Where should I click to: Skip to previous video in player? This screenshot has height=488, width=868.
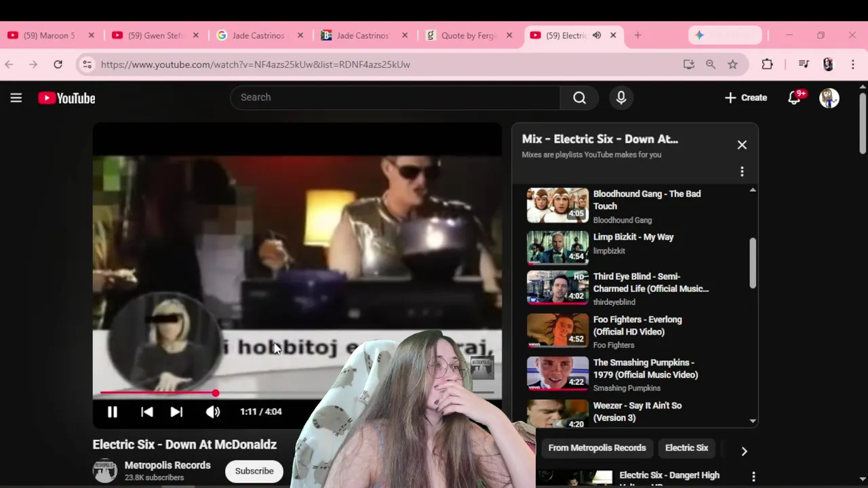(x=147, y=411)
